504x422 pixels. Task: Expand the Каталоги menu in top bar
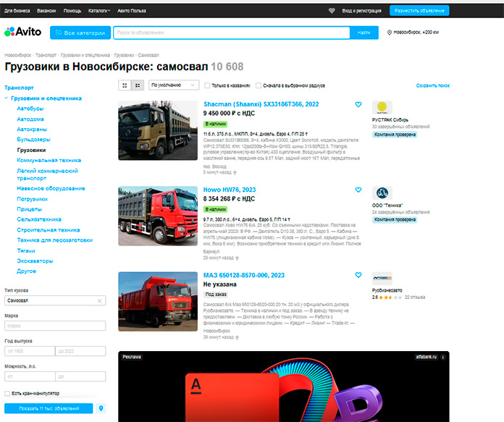(x=98, y=11)
